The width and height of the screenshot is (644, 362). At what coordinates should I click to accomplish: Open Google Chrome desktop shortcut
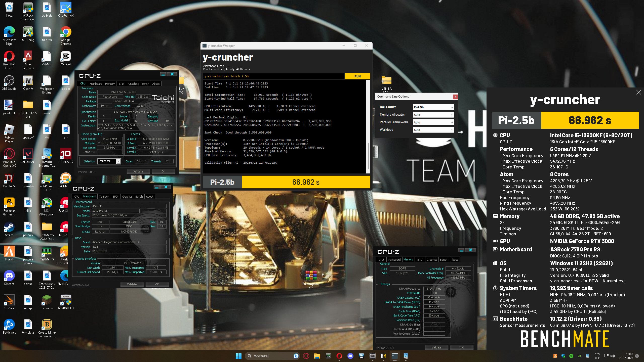pyautogui.click(x=66, y=36)
